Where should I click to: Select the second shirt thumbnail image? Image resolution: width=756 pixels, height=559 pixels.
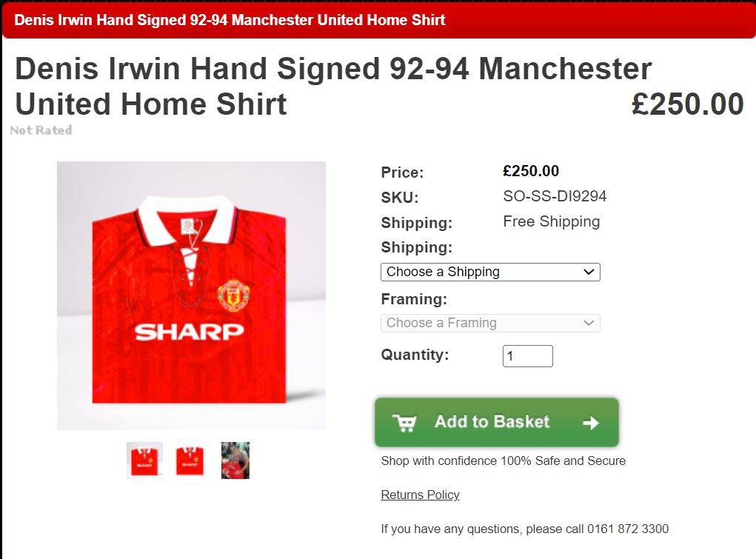pyautogui.click(x=190, y=460)
